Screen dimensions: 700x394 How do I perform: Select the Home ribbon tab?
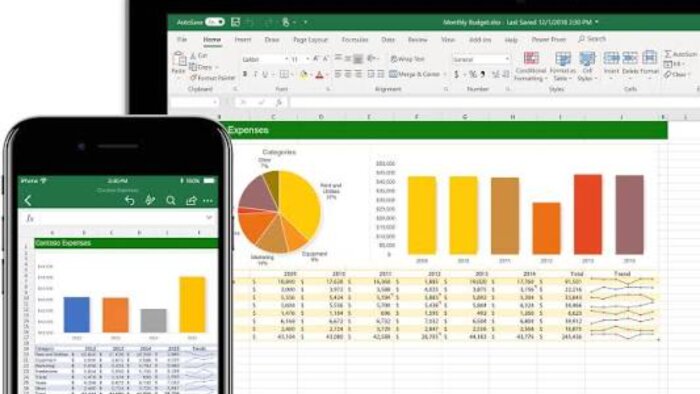[212, 40]
